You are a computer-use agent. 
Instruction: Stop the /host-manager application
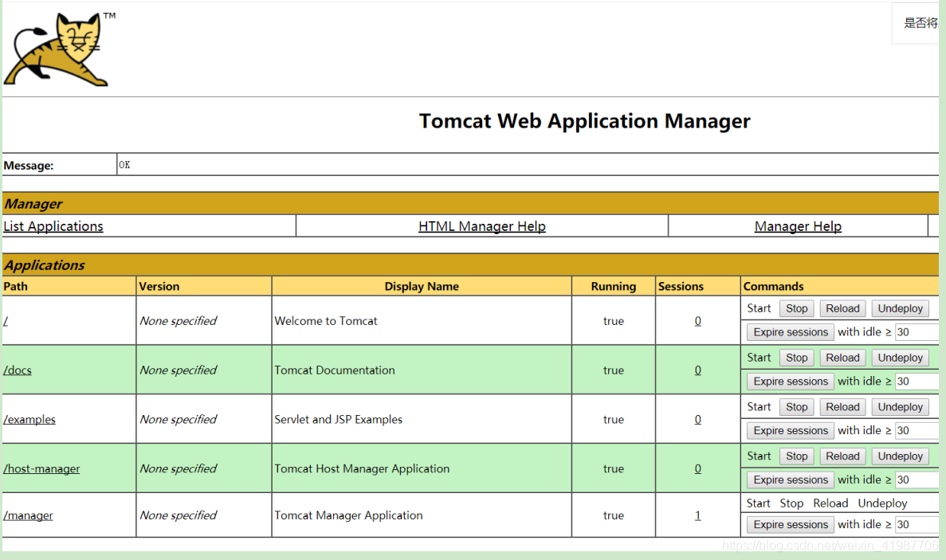coord(796,456)
